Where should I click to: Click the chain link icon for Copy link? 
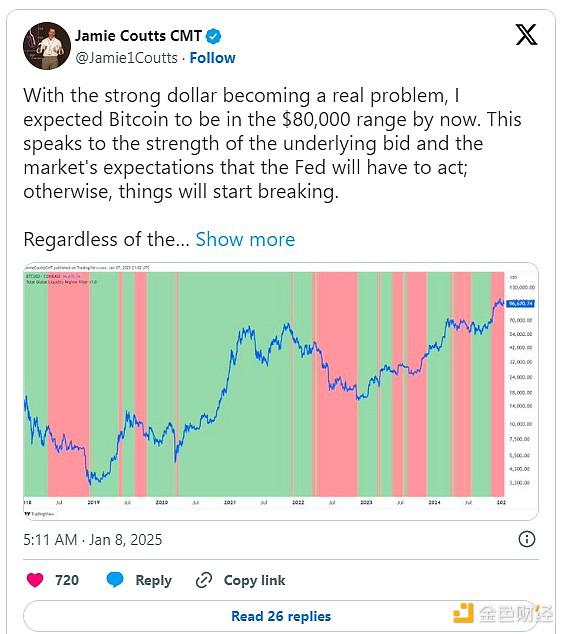tap(204, 580)
